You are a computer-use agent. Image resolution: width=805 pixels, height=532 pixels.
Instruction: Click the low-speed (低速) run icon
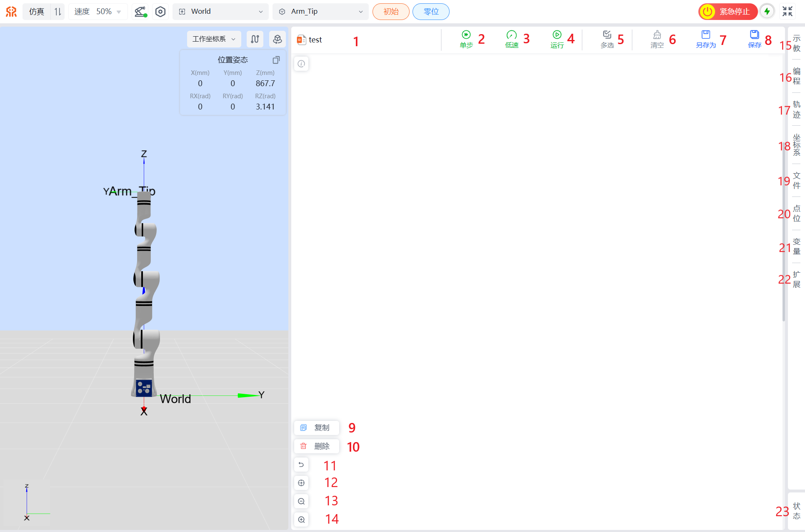[x=511, y=35]
